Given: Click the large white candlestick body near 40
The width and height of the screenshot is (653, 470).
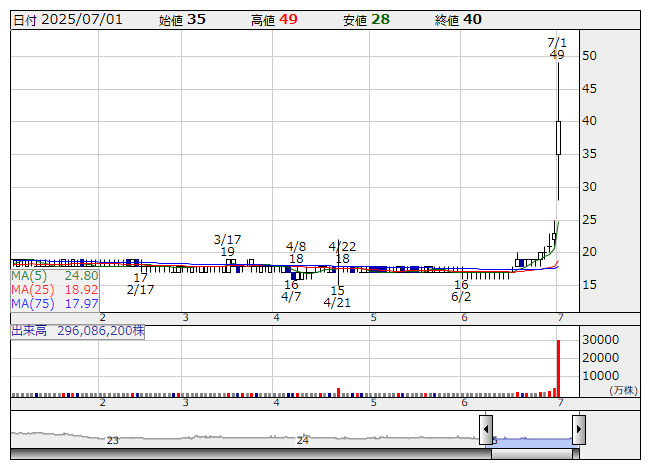Looking at the screenshot, I should (x=558, y=137).
